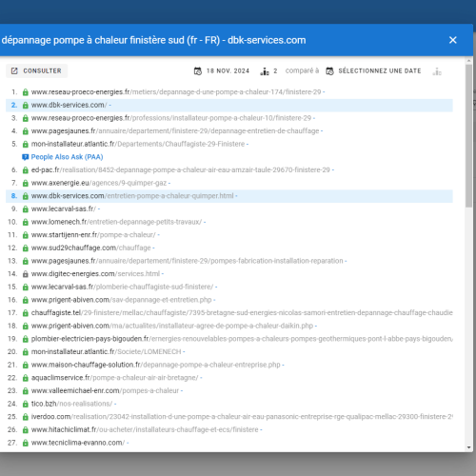Click the scrollbar up arrow
Image resolution: width=476 pixels, height=476 pixels.
(x=469, y=60)
